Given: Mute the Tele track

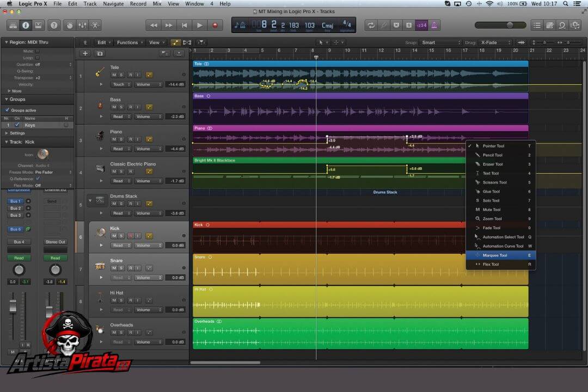Looking at the screenshot, I should click(114, 75).
